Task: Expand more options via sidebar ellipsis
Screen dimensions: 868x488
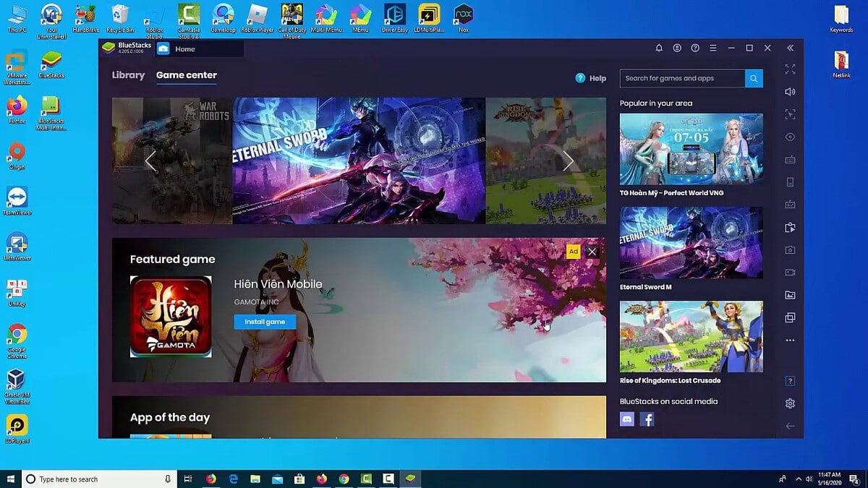Action: point(790,340)
